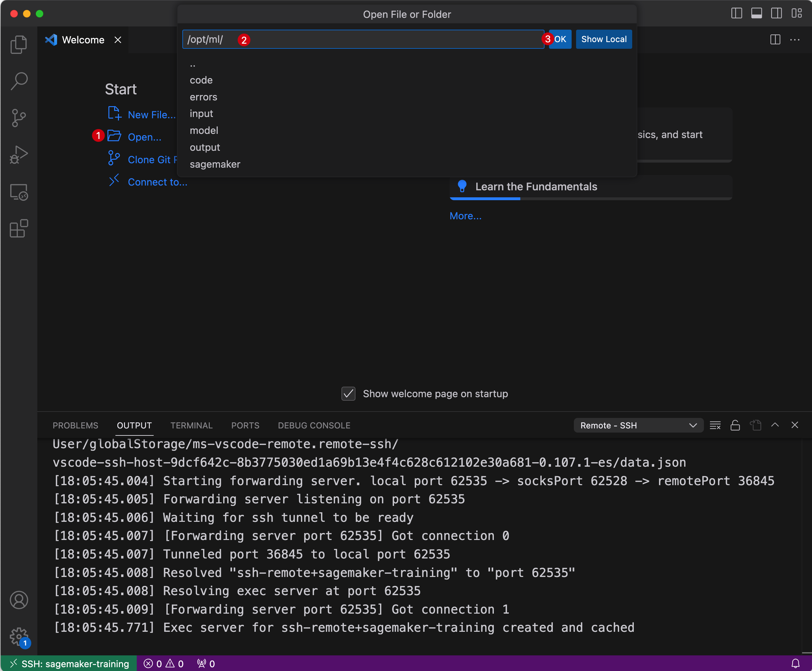
Task: Open Manage settings gear icon
Action: [x=18, y=636]
